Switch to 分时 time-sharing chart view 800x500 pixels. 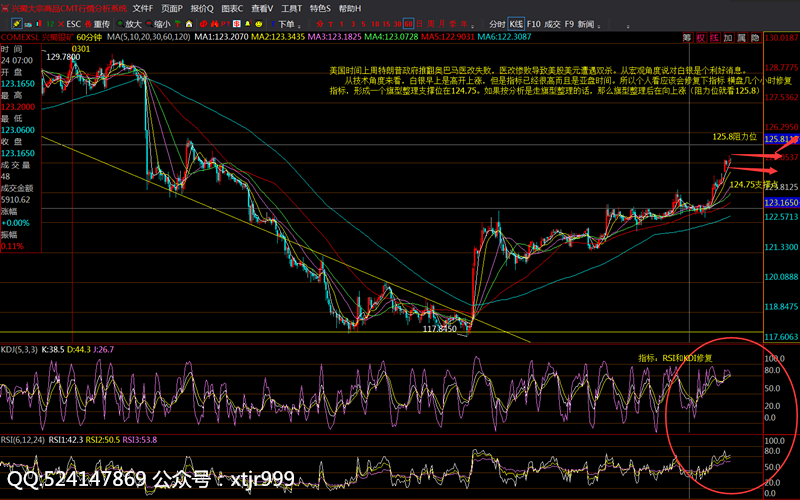(x=496, y=23)
